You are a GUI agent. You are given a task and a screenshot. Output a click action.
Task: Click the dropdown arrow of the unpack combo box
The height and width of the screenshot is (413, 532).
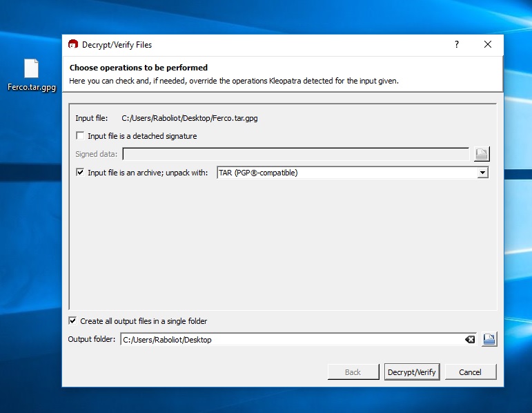click(x=482, y=173)
